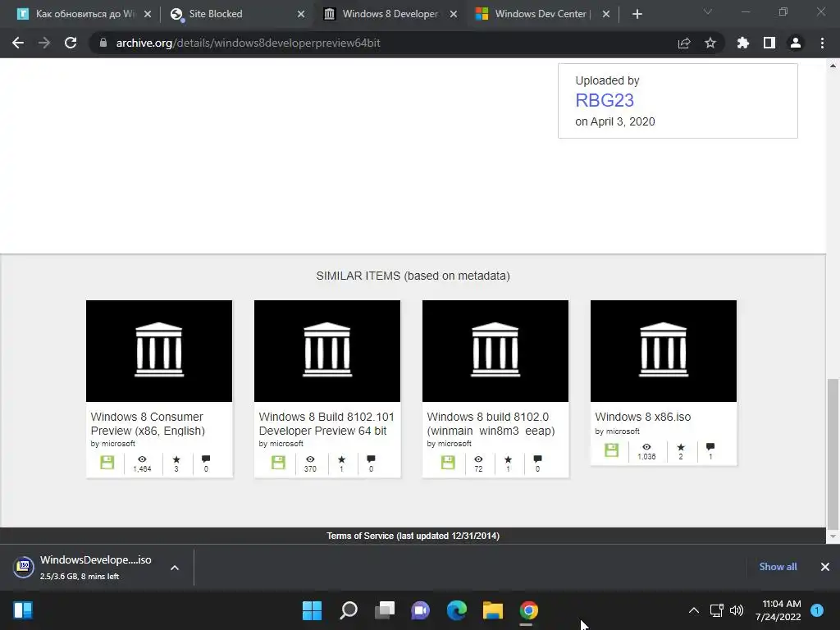Click the address bar URL
Image resolution: width=840 pixels, height=630 pixels.
point(248,43)
